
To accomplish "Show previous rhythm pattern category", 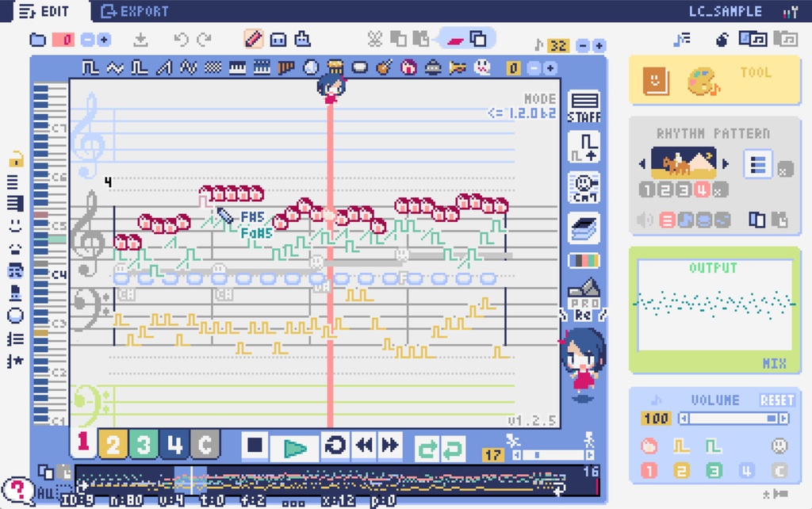I will (642, 162).
